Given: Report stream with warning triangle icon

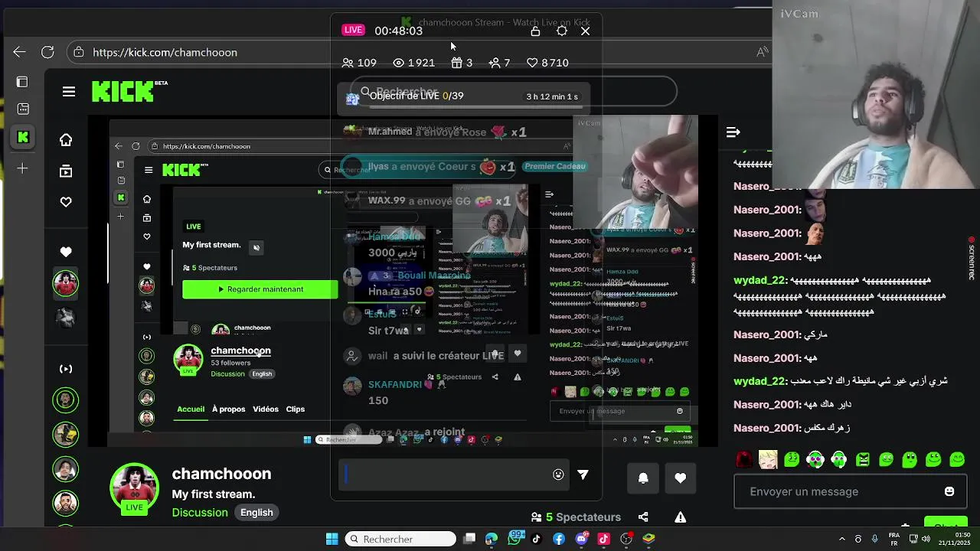Looking at the screenshot, I should coord(680,517).
